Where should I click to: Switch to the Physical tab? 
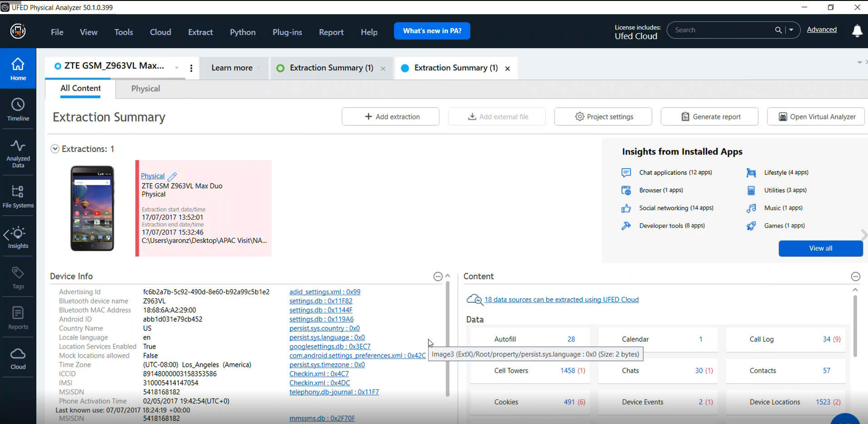(146, 89)
